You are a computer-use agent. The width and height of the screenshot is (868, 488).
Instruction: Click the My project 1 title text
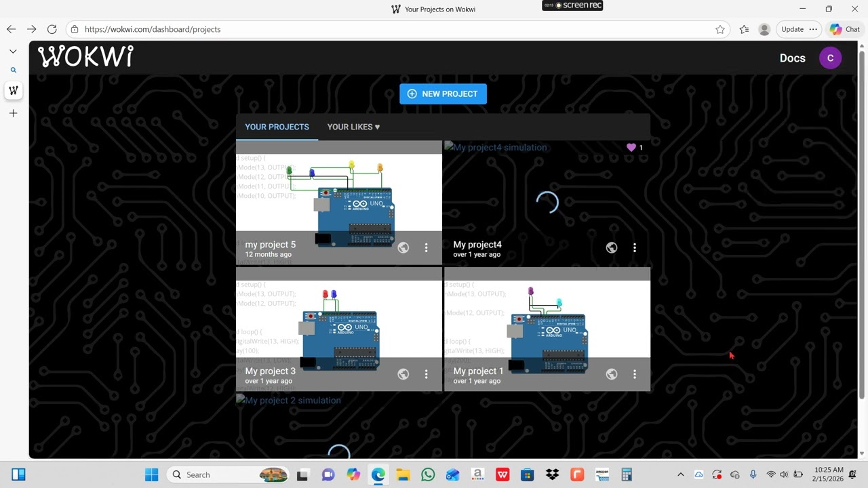click(479, 371)
